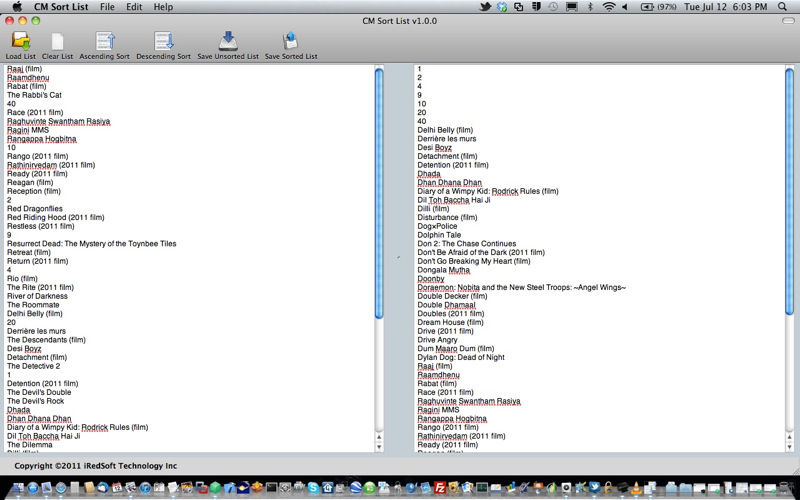Screen dimensions: 800x500
Task: Select 'Raghuvinte Swantham Rasiya' in unsorted list
Action: coord(59,121)
